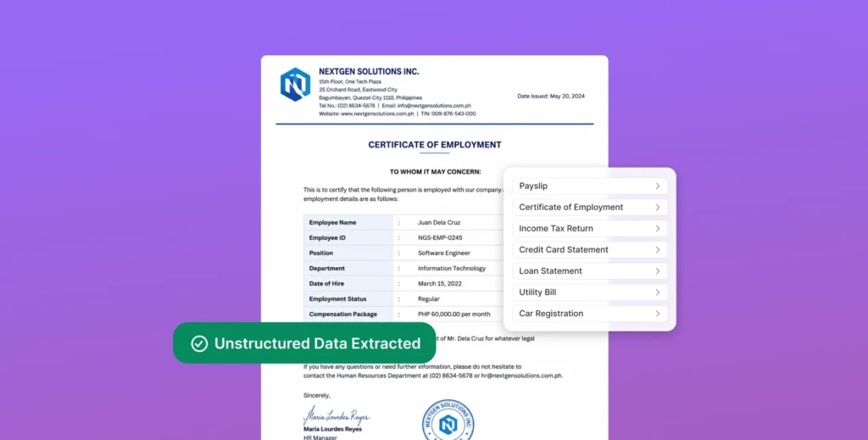Image resolution: width=868 pixels, height=440 pixels.
Task: Select Certificate of Employment in the list
Action: point(590,207)
